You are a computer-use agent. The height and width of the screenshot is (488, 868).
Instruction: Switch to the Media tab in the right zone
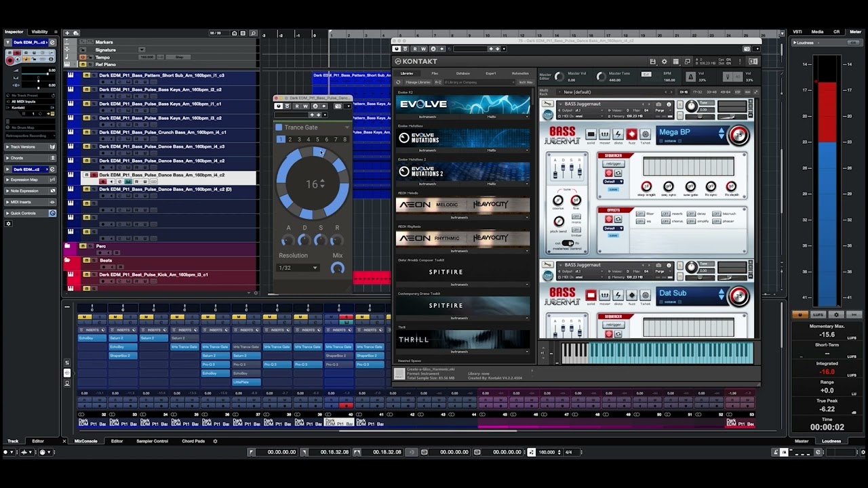point(818,32)
